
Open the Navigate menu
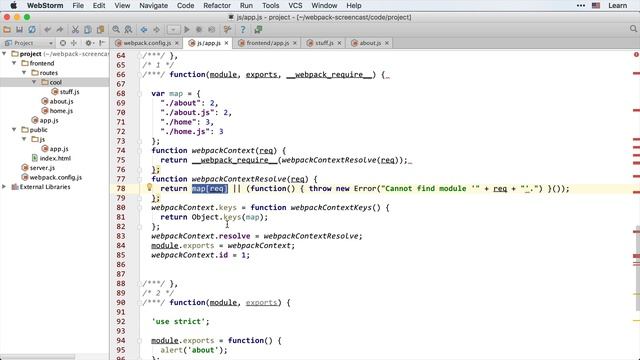(153, 6)
